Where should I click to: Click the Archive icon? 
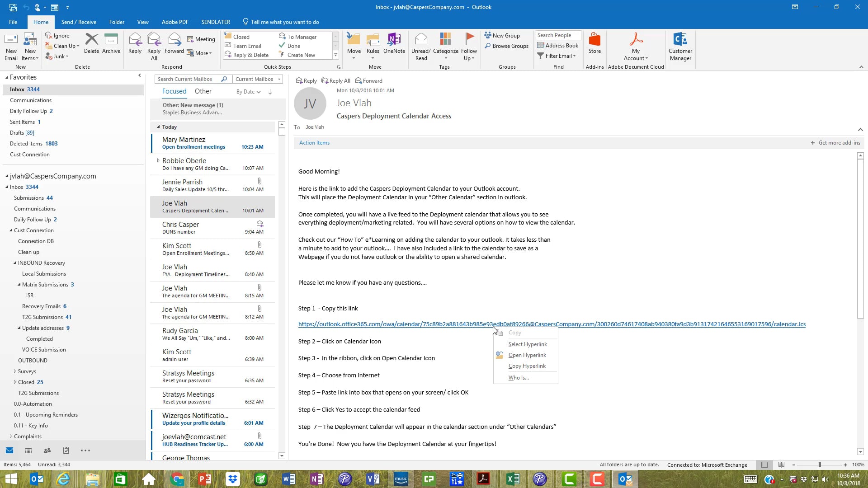(111, 44)
